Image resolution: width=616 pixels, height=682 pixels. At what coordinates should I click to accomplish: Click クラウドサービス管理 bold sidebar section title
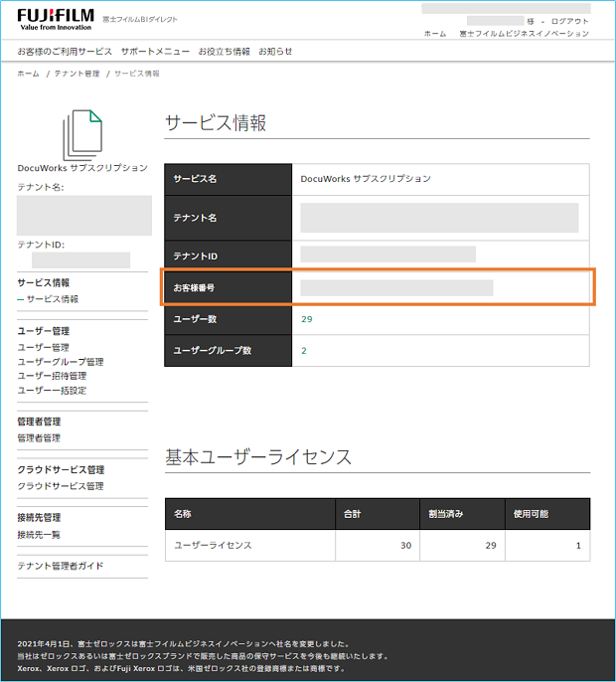click(61, 469)
